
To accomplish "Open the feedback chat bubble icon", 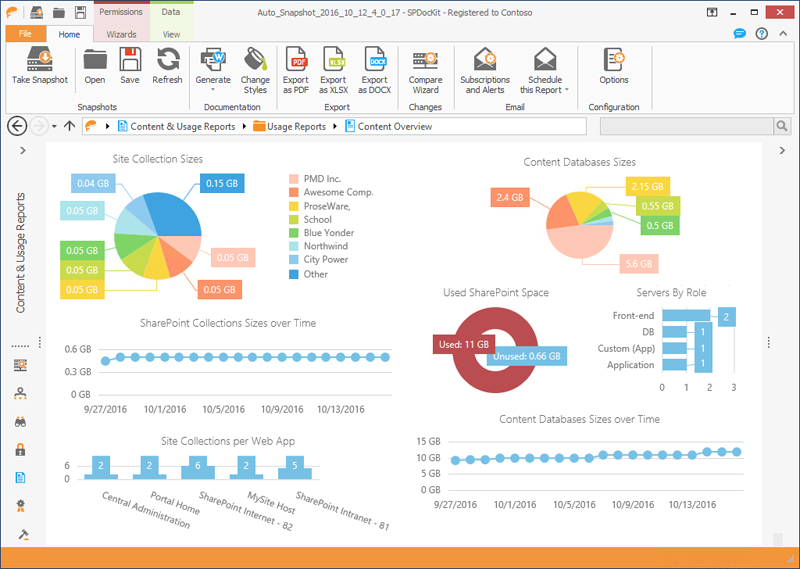I will 739,34.
